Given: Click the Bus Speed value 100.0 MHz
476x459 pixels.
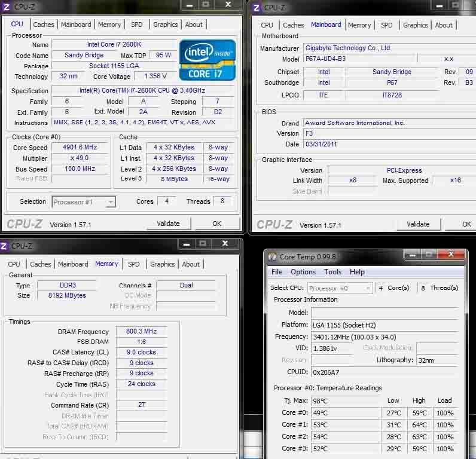Looking at the screenshot, I should (80, 169).
